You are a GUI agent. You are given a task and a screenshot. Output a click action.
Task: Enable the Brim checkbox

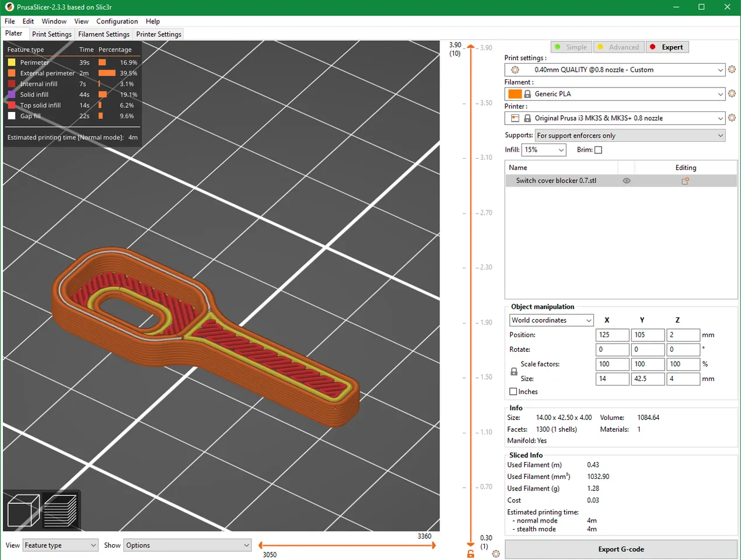click(x=598, y=150)
